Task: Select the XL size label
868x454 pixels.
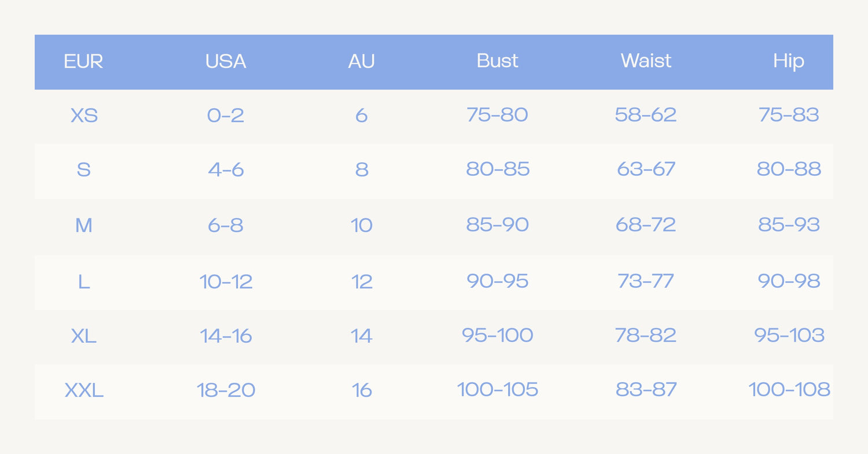Action: click(x=84, y=336)
